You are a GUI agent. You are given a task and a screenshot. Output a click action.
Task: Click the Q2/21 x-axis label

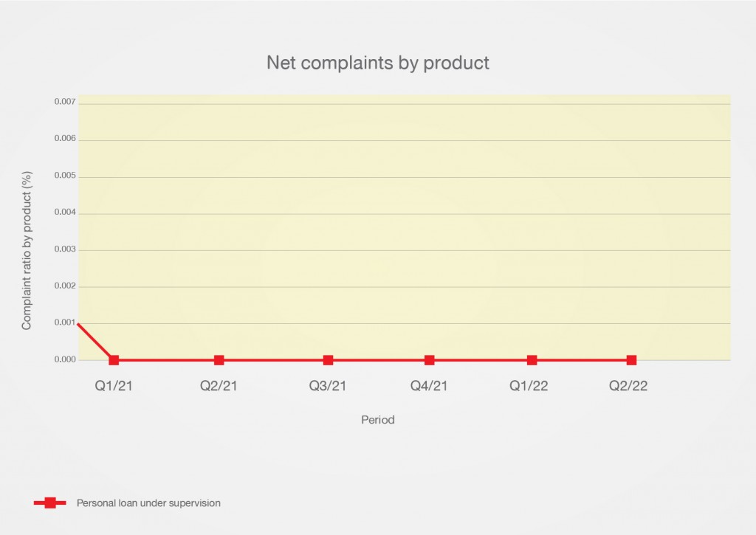coord(219,386)
